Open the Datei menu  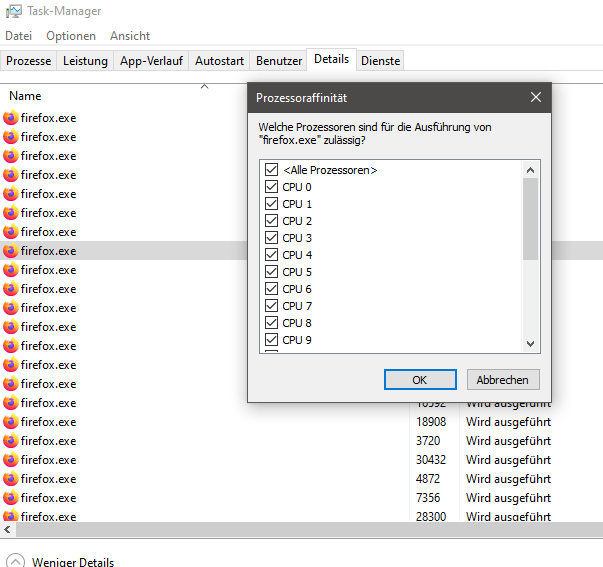coord(18,36)
